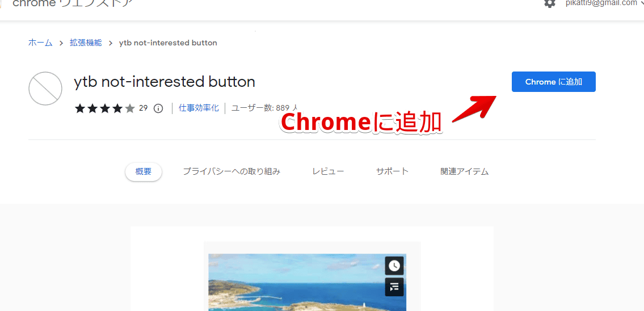
Task: Click the add to queue icon on preview
Action: coord(394,287)
